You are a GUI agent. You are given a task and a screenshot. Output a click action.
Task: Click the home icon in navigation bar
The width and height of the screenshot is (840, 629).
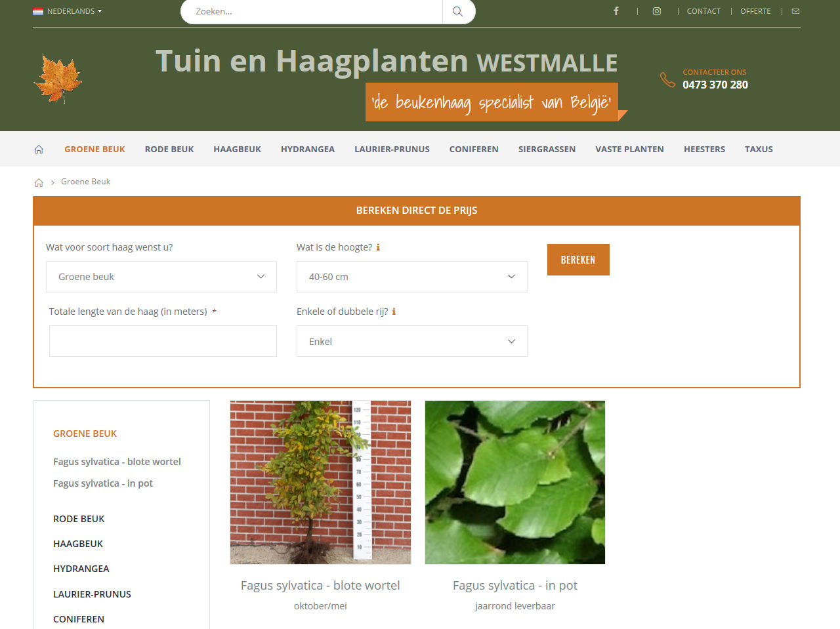(x=39, y=149)
